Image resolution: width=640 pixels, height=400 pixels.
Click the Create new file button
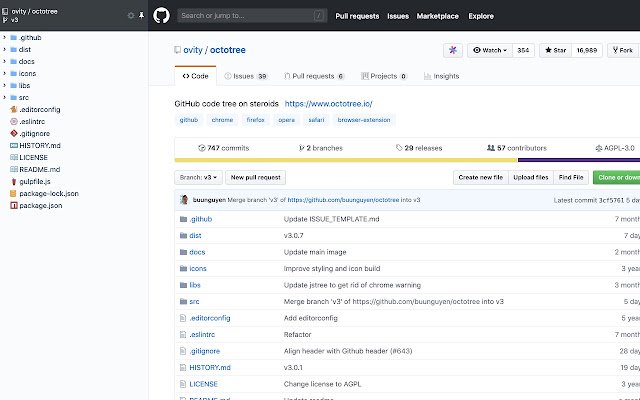(480, 177)
